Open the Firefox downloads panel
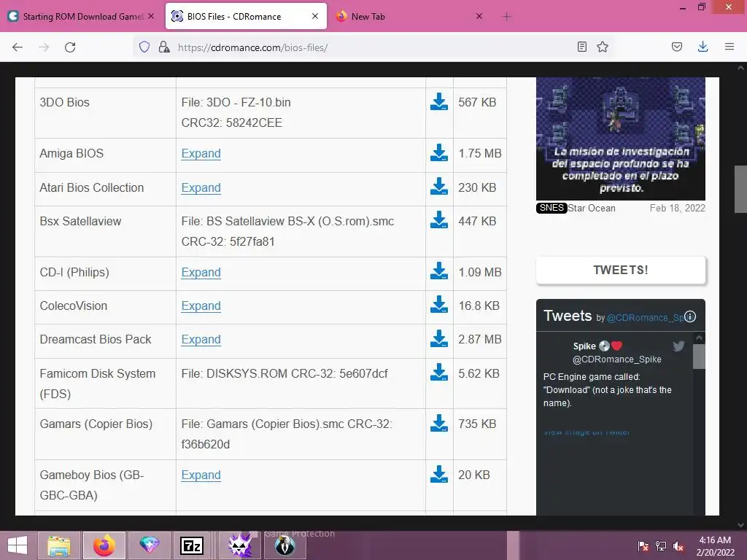The height and width of the screenshot is (560, 747). point(703,47)
